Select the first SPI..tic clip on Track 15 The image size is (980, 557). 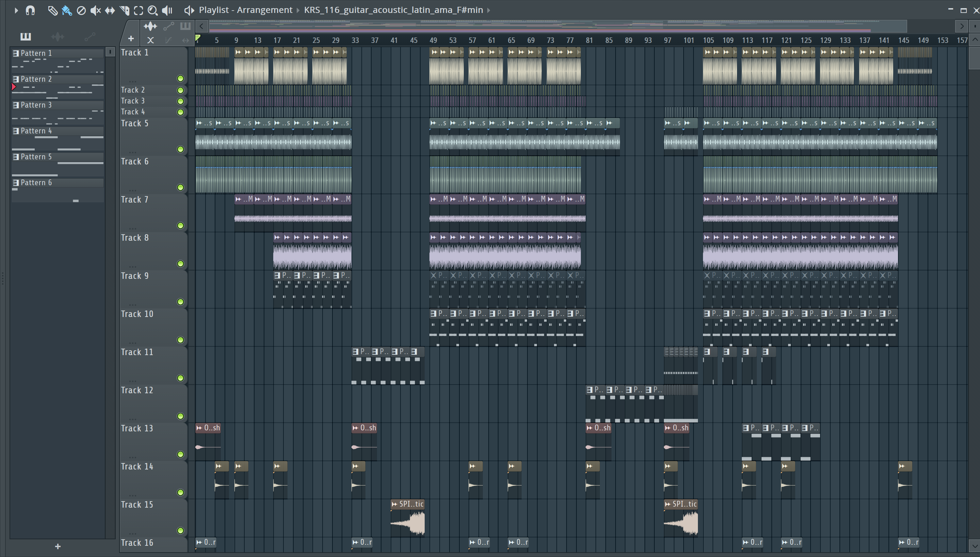pyautogui.click(x=407, y=518)
